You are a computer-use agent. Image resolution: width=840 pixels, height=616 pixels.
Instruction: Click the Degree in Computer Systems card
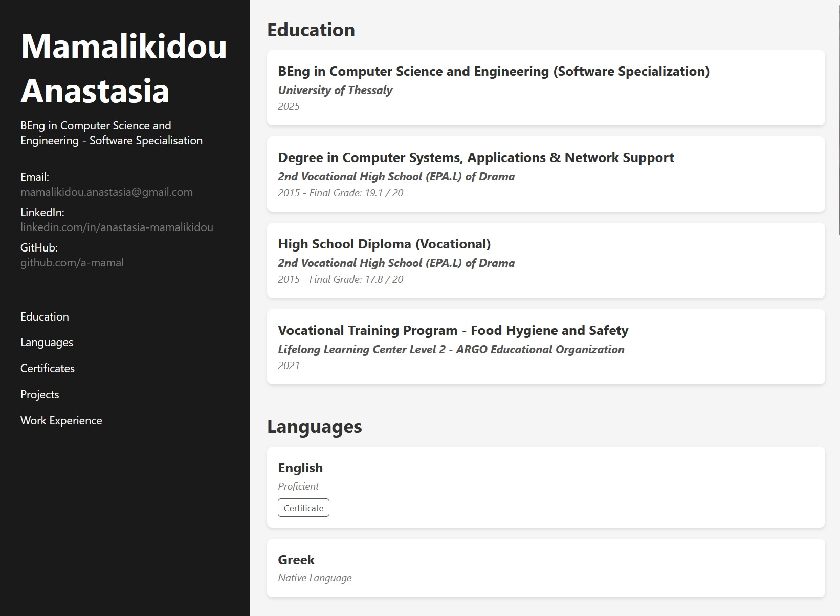[545, 174]
